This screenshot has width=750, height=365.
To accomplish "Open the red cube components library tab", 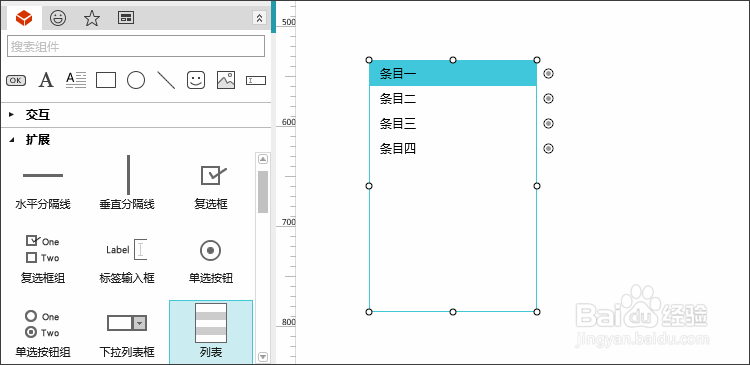I will pyautogui.click(x=24, y=18).
